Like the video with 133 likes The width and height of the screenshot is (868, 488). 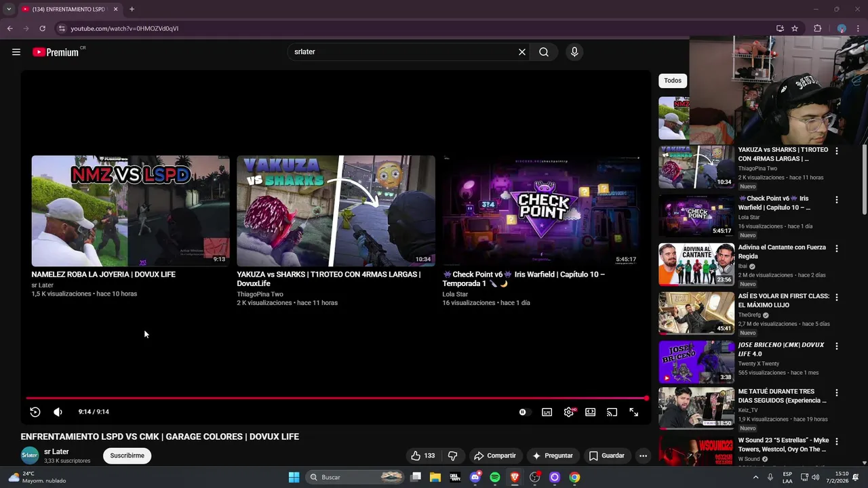point(423,456)
